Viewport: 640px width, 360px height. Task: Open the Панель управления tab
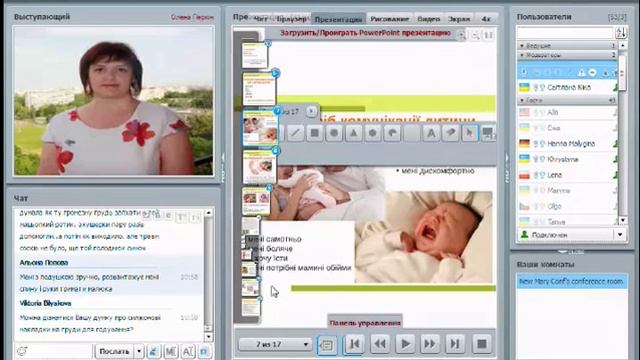click(365, 323)
